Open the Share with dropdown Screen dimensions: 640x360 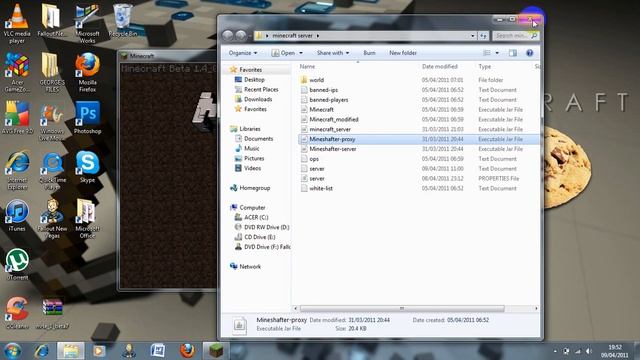[x=333, y=53]
